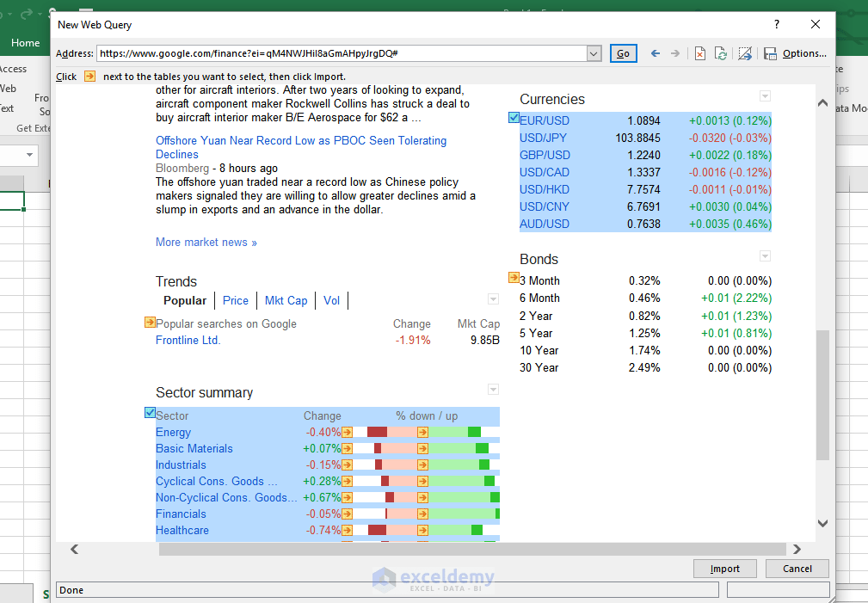Click the vertical scrollbar down arrow
This screenshot has width=868, height=603.
click(822, 523)
